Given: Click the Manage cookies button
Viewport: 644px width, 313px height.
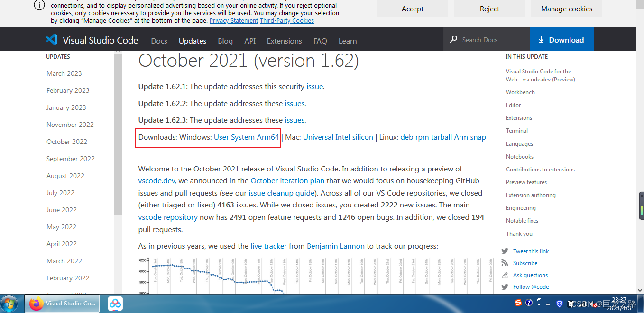Looking at the screenshot, I should pos(567,9).
